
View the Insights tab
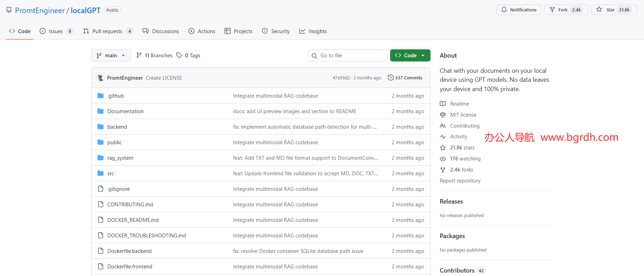point(313,31)
